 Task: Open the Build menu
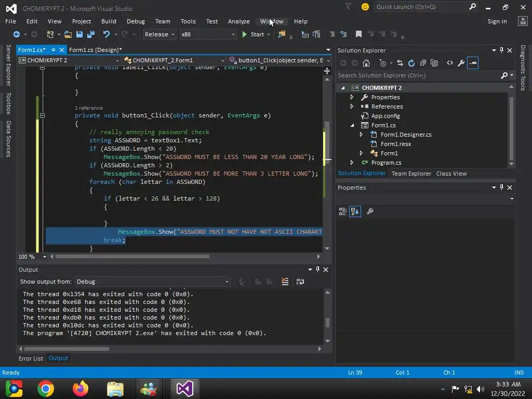tap(109, 21)
